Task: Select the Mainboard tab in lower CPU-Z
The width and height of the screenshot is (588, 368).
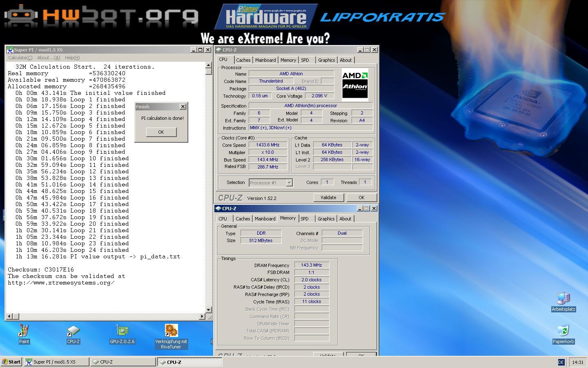Action: pyautogui.click(x=265, y=219)
